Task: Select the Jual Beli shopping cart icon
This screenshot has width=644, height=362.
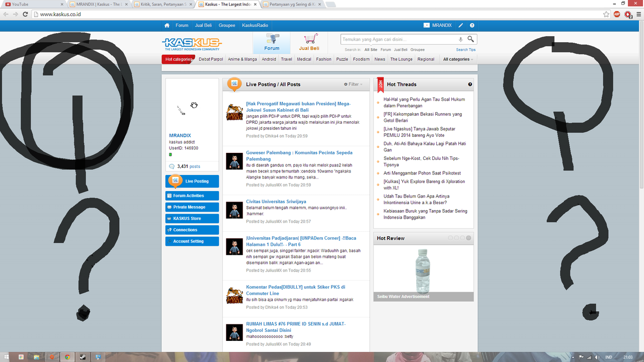Action: click(309, 43)
